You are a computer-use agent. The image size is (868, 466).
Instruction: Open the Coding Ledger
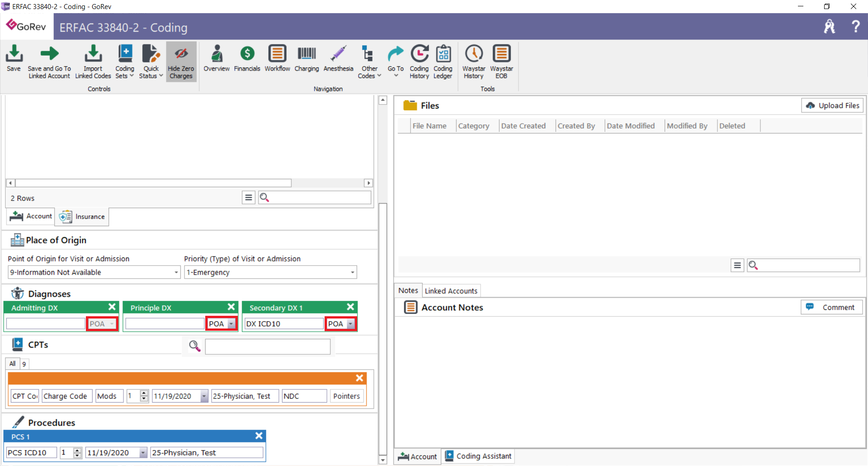pos(443,62)
